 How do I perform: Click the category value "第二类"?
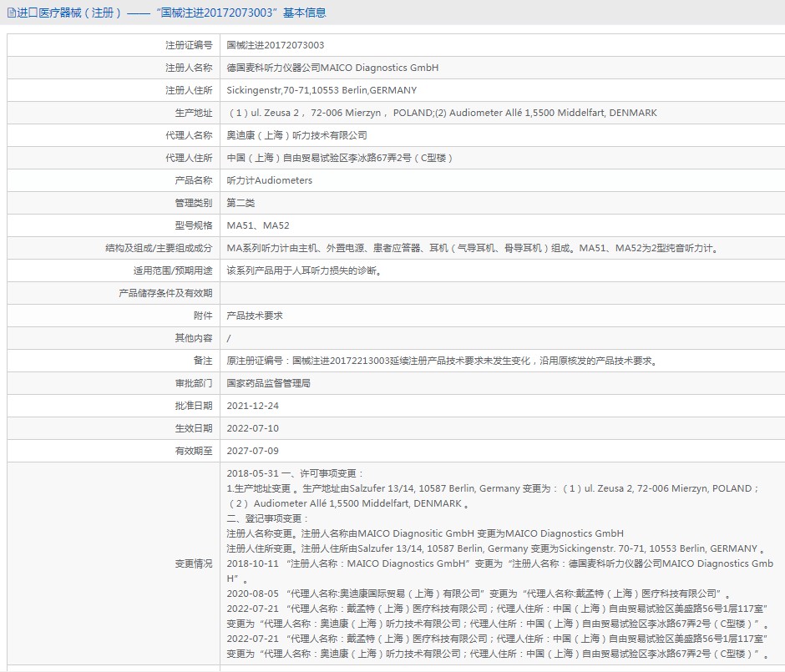(x=241, y=203)
